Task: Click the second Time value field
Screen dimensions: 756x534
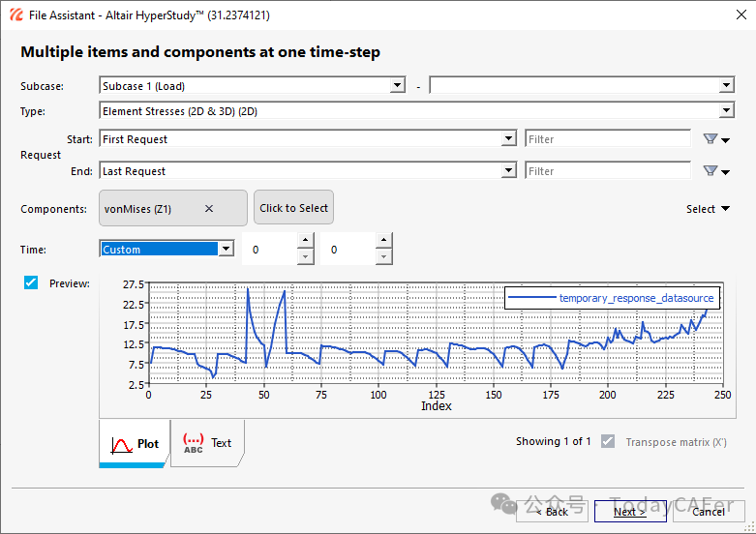Action: 348,250
